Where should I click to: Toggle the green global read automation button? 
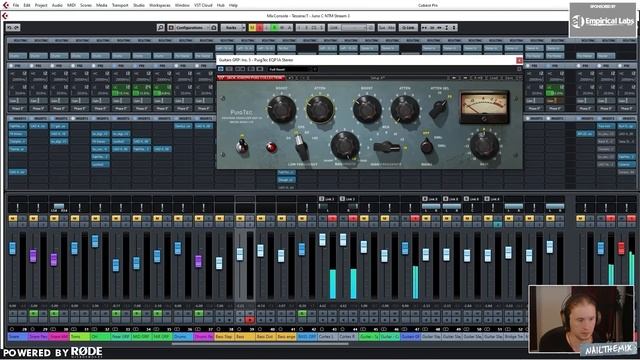click(x=275, y=27)
